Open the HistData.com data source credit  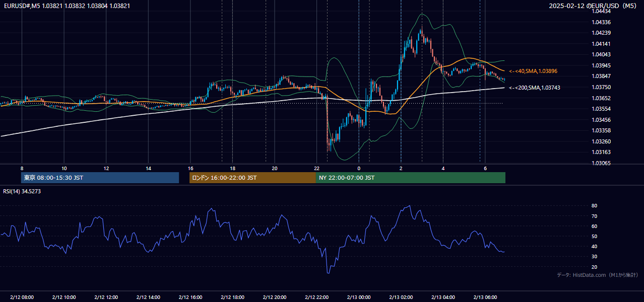(597, 275)
